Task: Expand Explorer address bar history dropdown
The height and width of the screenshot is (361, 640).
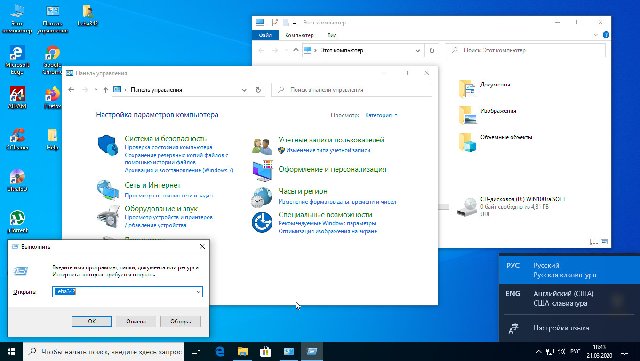Action: pyautogui.click(x=418, y=51)
